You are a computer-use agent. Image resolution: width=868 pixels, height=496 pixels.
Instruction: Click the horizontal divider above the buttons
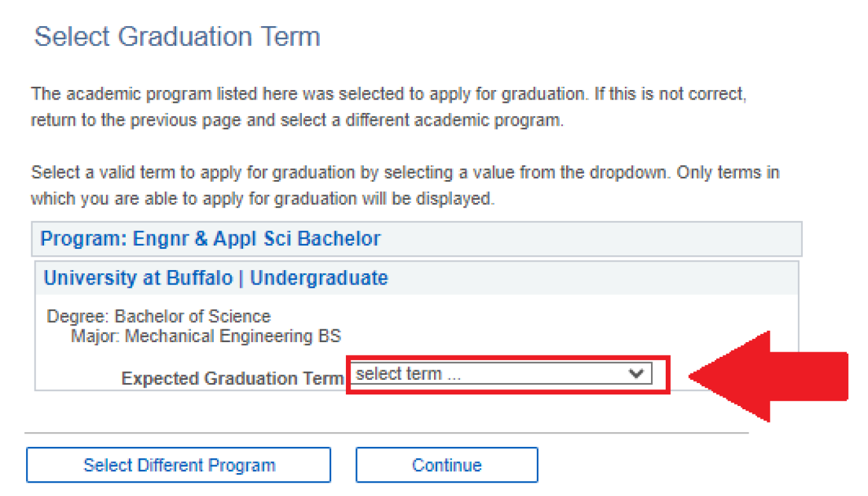click(386, 433)
